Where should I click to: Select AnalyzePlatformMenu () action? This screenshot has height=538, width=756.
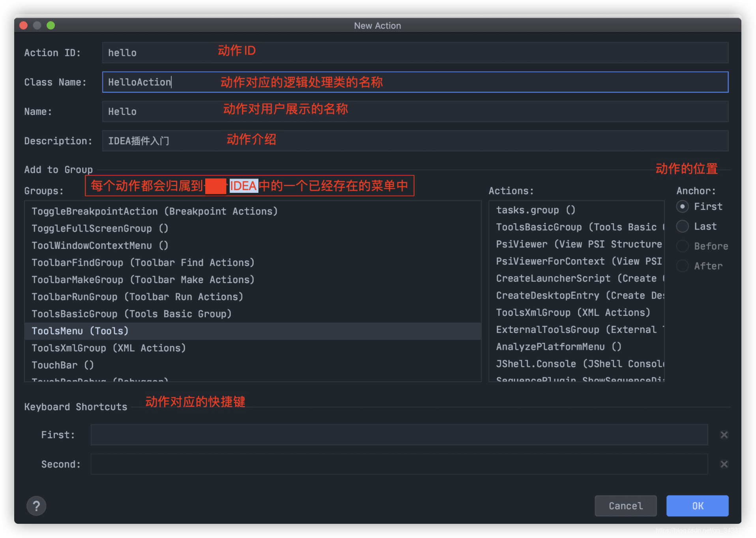click(x=576, y=347)
